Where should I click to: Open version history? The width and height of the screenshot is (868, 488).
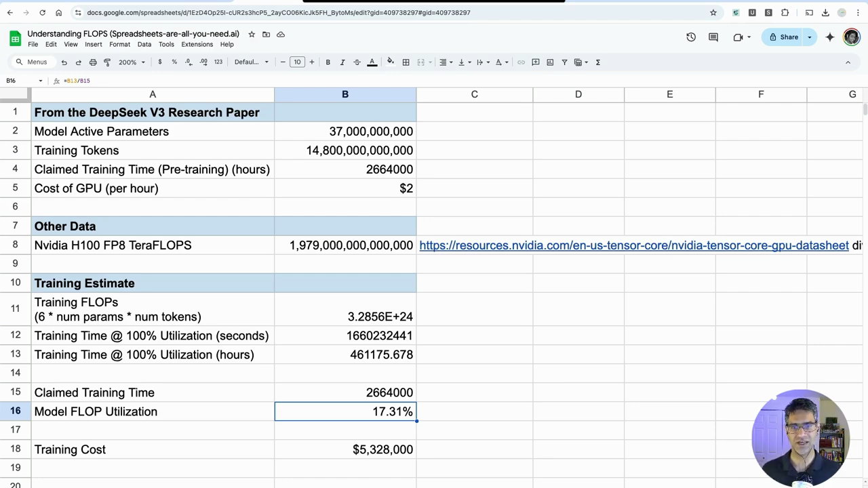pyautogui.click(x=691, y=37)
